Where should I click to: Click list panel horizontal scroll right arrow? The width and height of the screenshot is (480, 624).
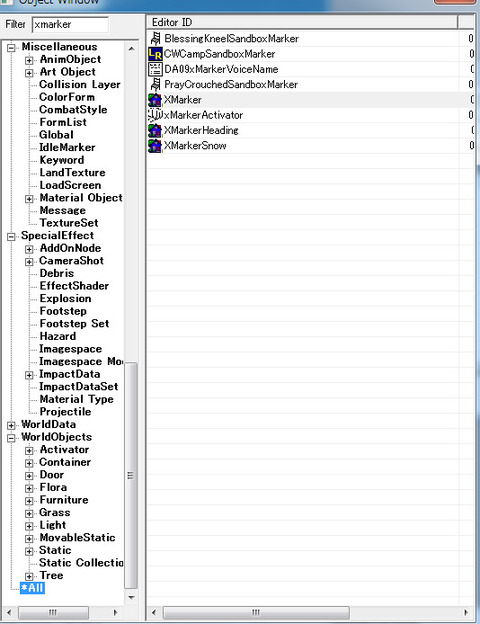(466, 612)
